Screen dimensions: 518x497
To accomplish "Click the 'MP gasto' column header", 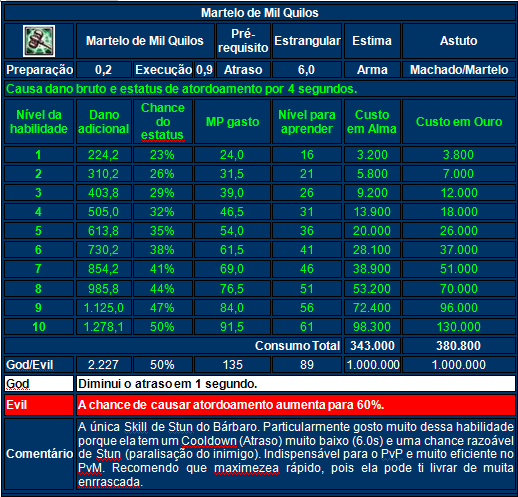I will click(x=232, y=122).
